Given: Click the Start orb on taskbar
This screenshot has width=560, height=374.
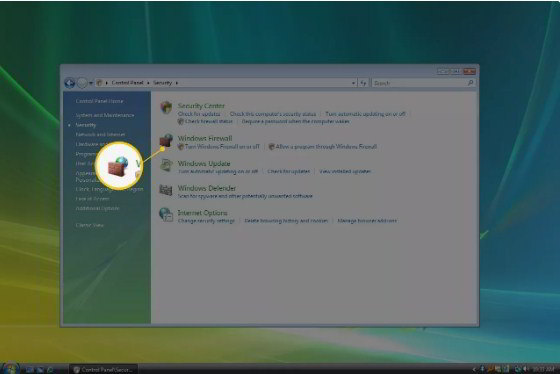Looking at the screenshot, I should (10, 368).
